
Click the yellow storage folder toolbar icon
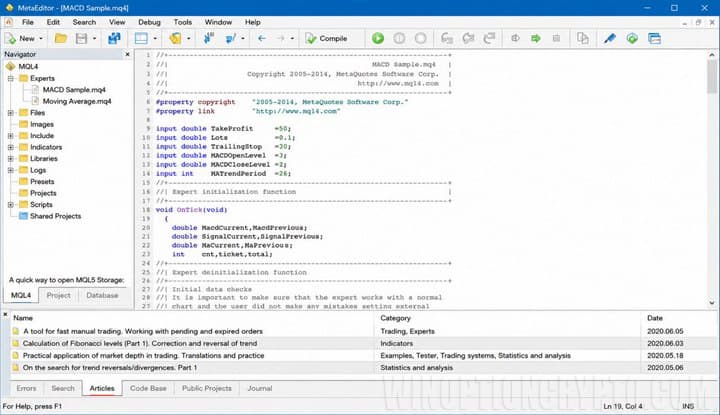175,39
